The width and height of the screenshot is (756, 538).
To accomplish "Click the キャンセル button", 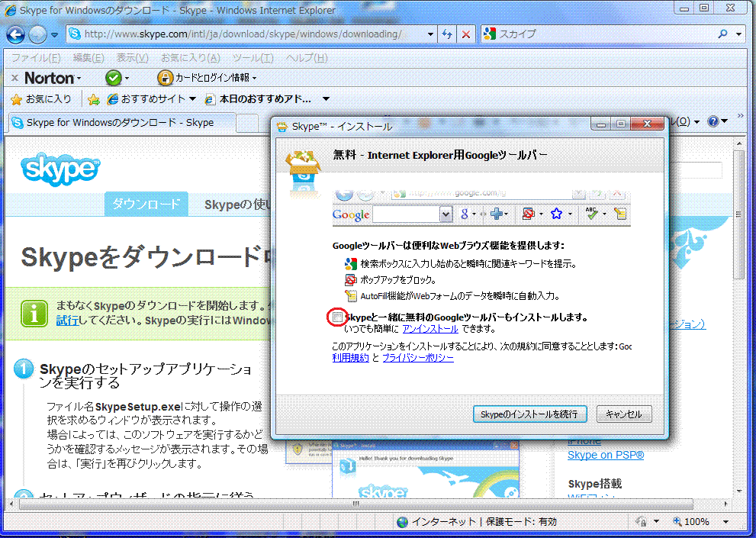I will coord(624,414).
